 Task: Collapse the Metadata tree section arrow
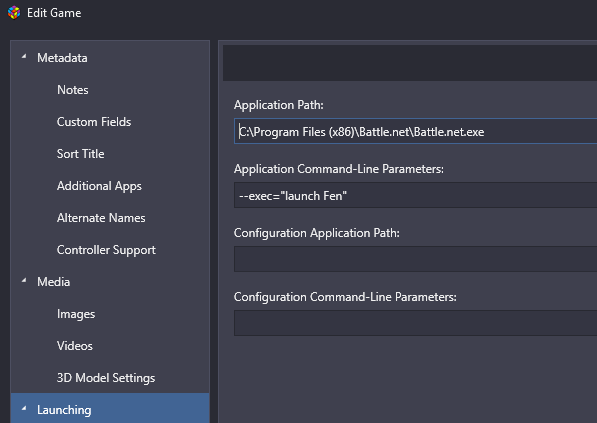pos(24,56)
